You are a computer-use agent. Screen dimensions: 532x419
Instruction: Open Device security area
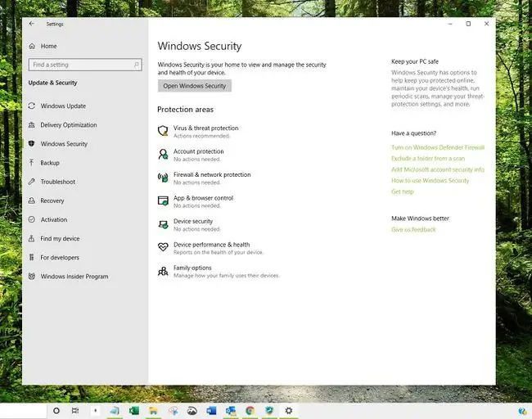coord(189,225)
